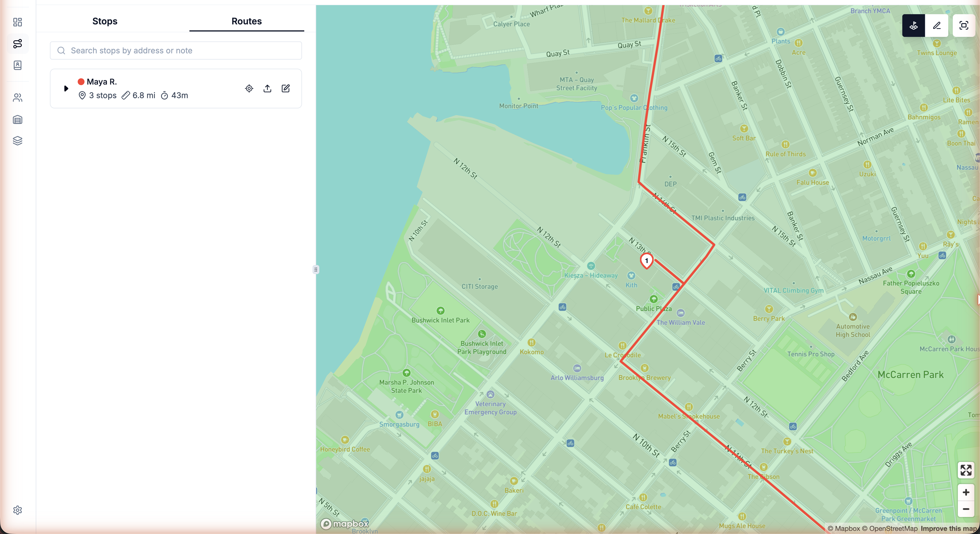Click the fit-to-bounds focus button
This screenshot has height=534, width=980.
point(964,26)
